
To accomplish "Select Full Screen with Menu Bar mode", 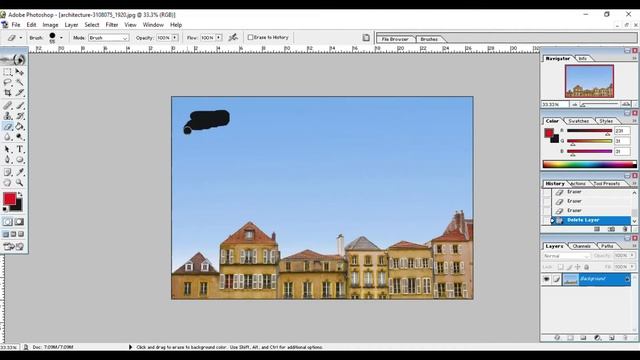I will pos(13,234).
